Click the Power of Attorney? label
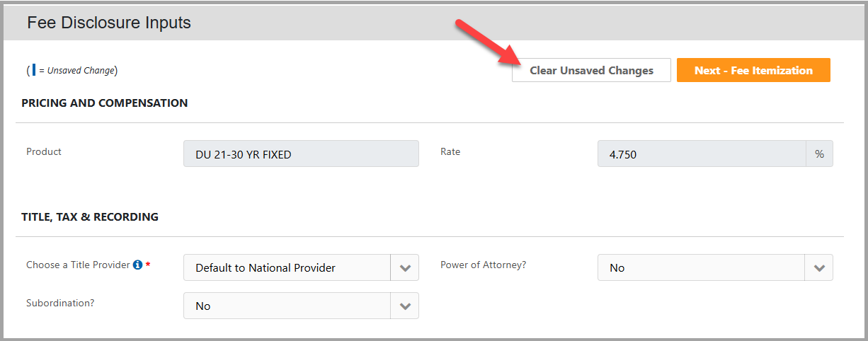 click(x=483, y=265)
